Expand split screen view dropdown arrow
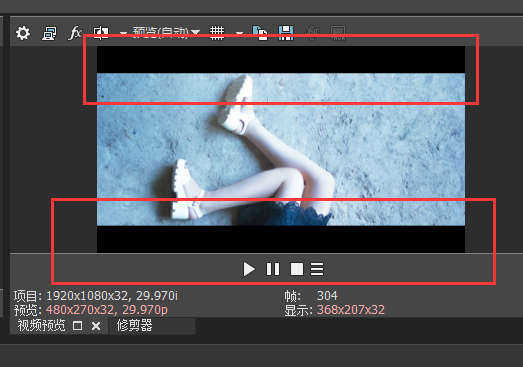 [123, 33]
